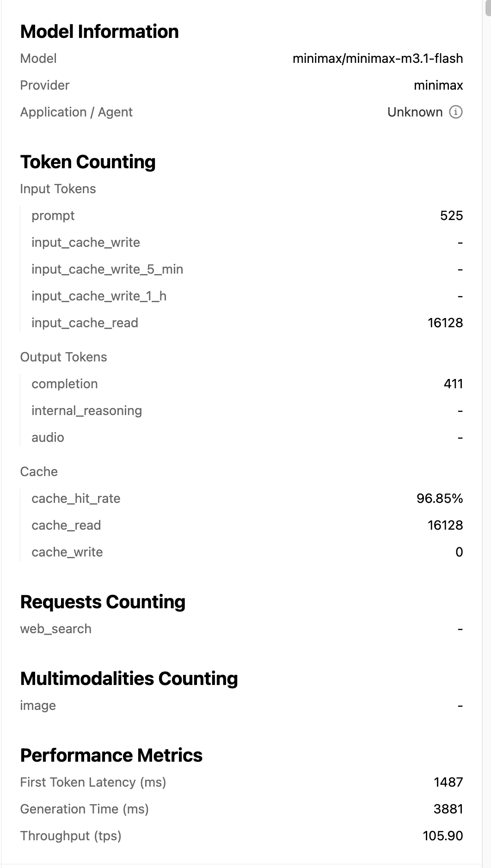This screenshot has height=868, width=491.
Task: Click the input_cache_read label
Action: (85, 323)
